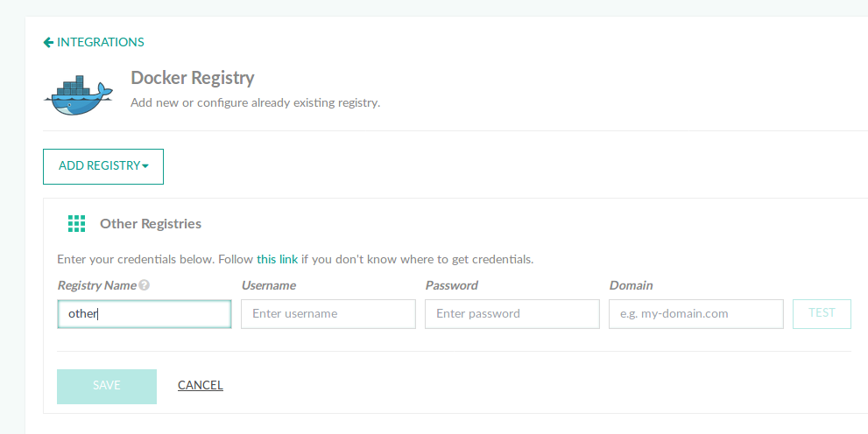The width and height of the screenshot is (868, 434).
Task: Click the Username field label
Action: 268,285
